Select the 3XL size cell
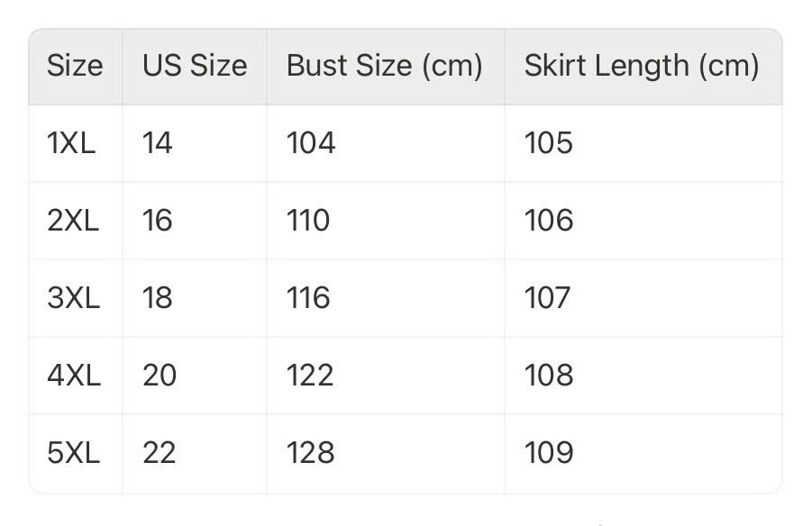This screenshot has height=526, width=812. 74,298
